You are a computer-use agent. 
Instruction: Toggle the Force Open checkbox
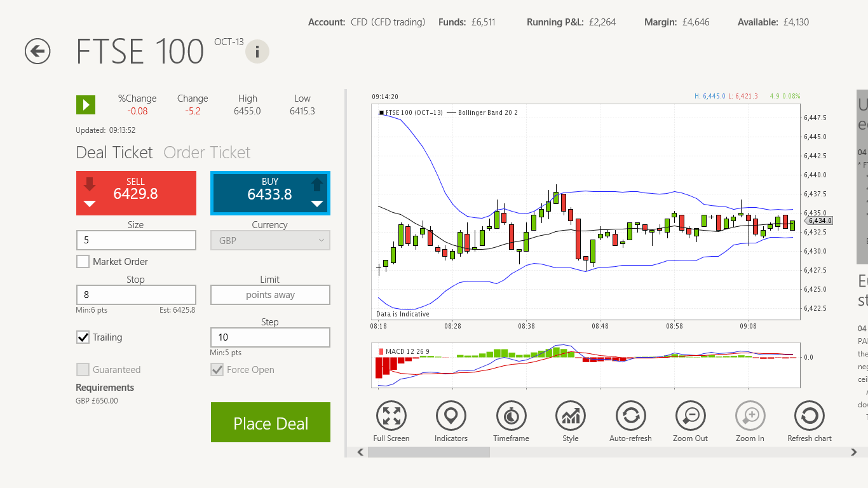(x=217, y=370)
